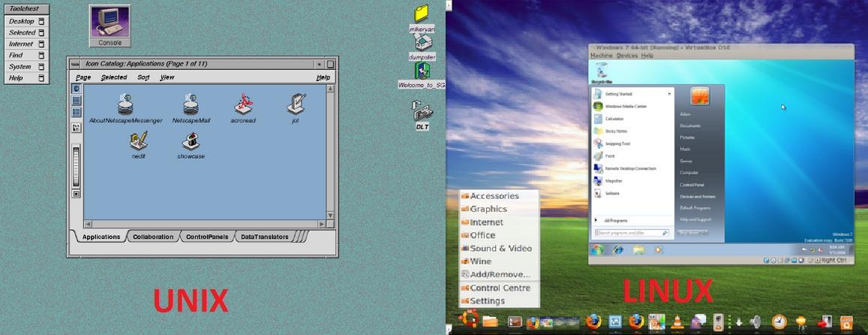This screenshot has height=335, width=868.
Task: Launch the VLC cone icon in dock
Action: tap(677, 321)
